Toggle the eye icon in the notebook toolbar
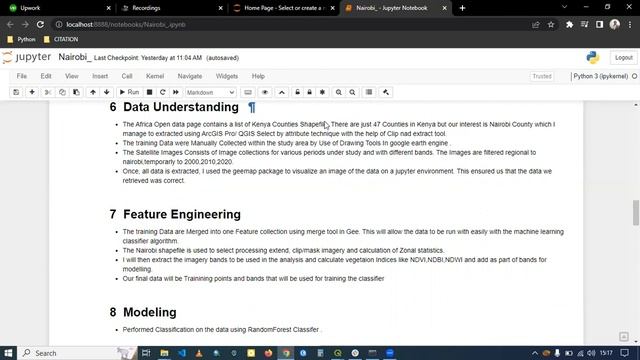The image size is (640, 360). point(265,92)
